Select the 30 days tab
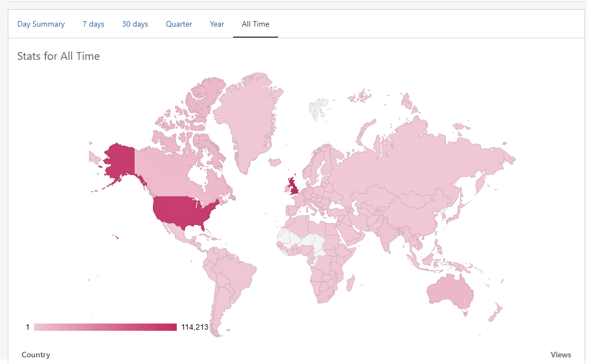The image size is (591, 364). pyautogui.click(x=135, y=24)
